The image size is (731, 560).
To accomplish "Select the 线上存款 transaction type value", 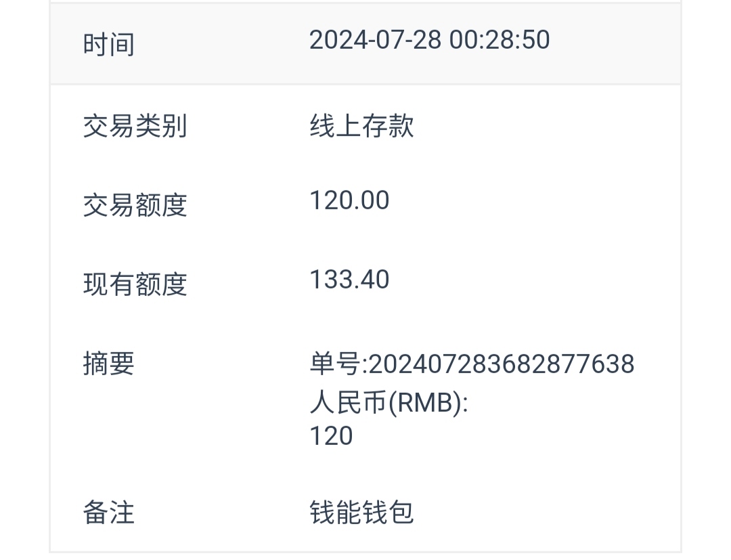I will (x=361, y=127).
